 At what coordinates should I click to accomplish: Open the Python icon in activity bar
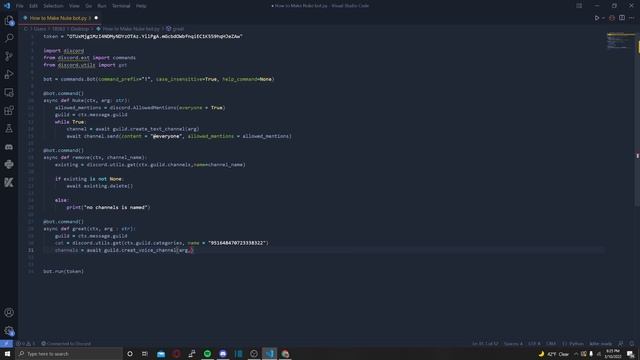[x=9, y=164]
